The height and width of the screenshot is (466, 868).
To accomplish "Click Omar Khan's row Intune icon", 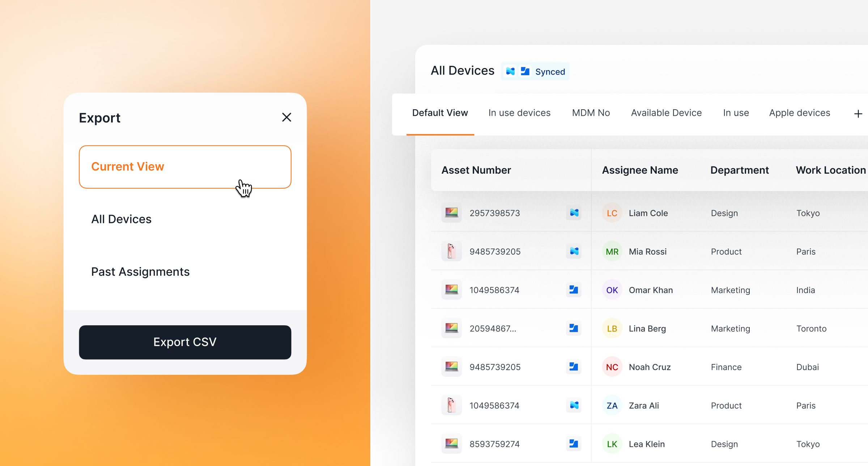I will (574, 290).
